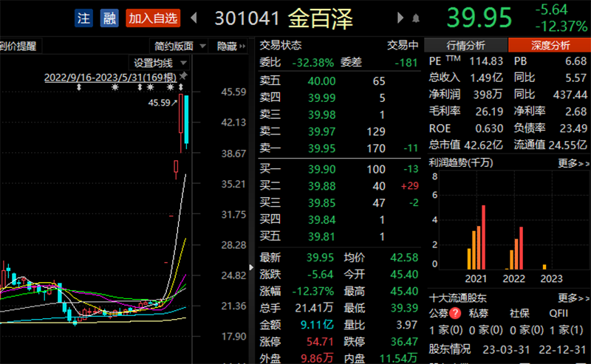Click the 交易中 trading status text
The width and height of the screenshot is (591, 364).
pos(403,45)
